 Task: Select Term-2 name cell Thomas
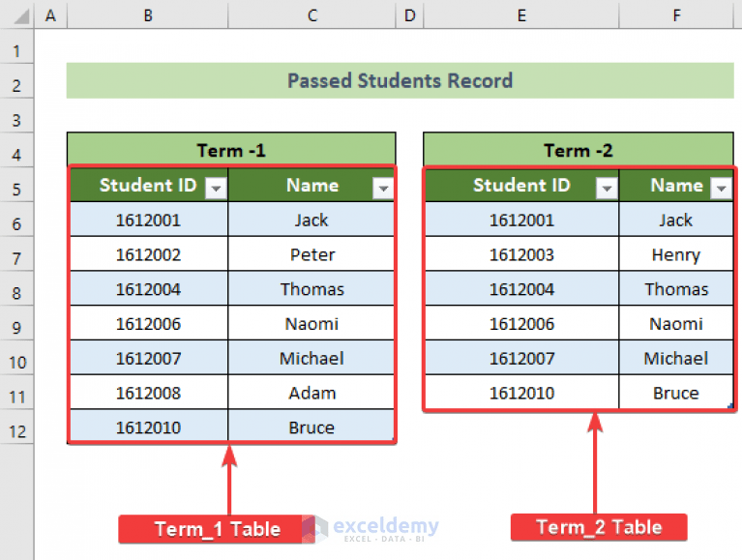pyautogui.click(x=676, y=288)
